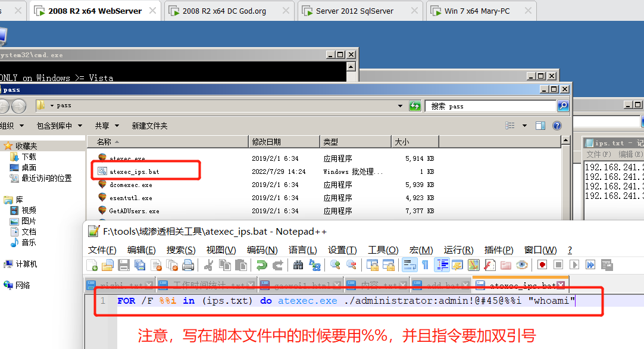Viewport: 644px width, 349px height.
Task: Toggle show all characters pilcrow icon
Action: click(x=425, y=265)
